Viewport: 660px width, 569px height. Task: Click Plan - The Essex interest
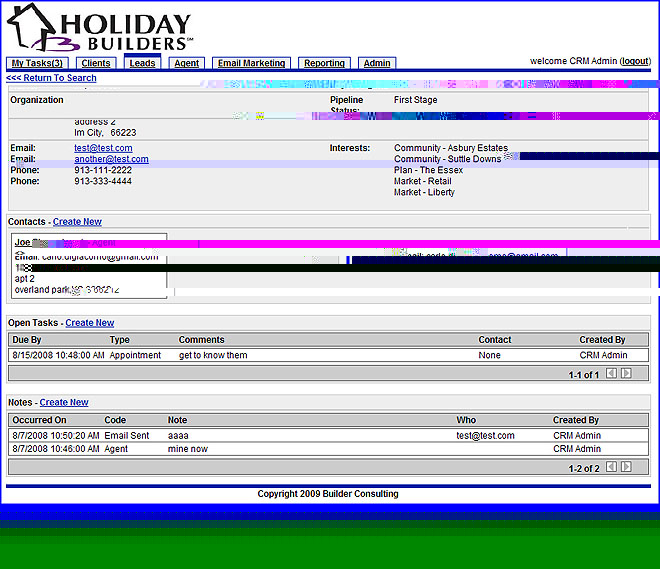[x=428, y=170]
